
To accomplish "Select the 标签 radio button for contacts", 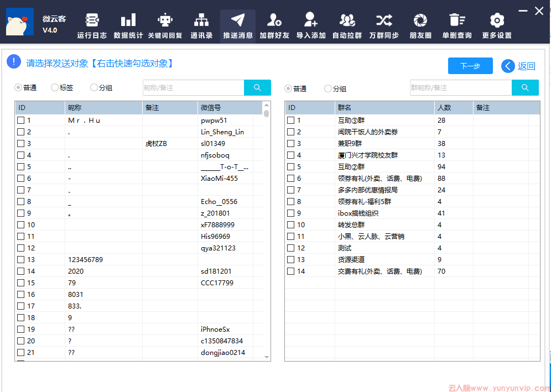I will point(55,87).
